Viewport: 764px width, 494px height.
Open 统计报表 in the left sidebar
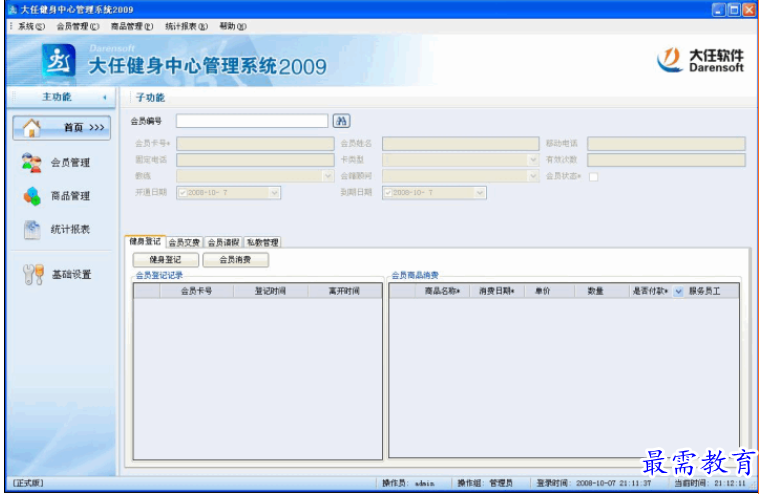(x=56, y=229)
